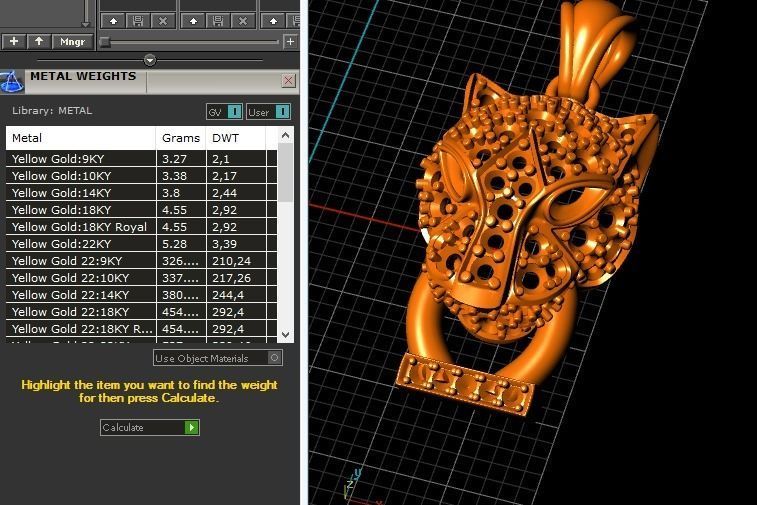Click the horizontal slider handle
The width and height of the screenshot is (757, 505).
(105, 42)
